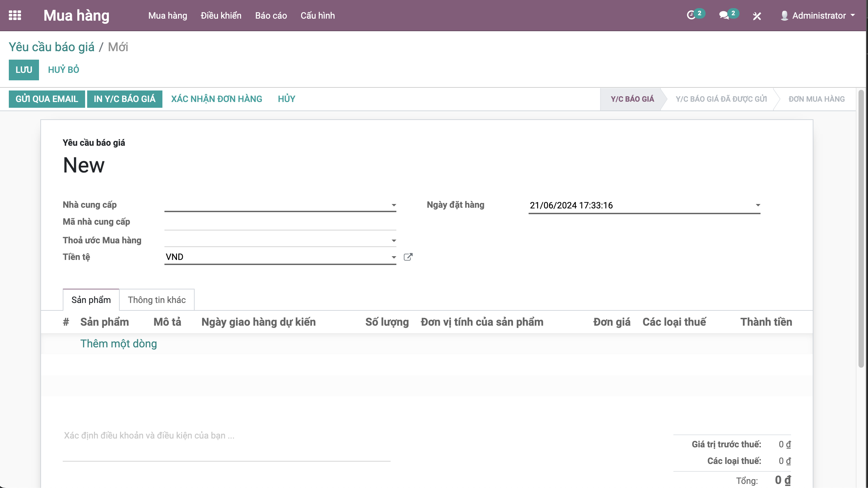Open the conversations chat bubble icon

tap(724, 15)
